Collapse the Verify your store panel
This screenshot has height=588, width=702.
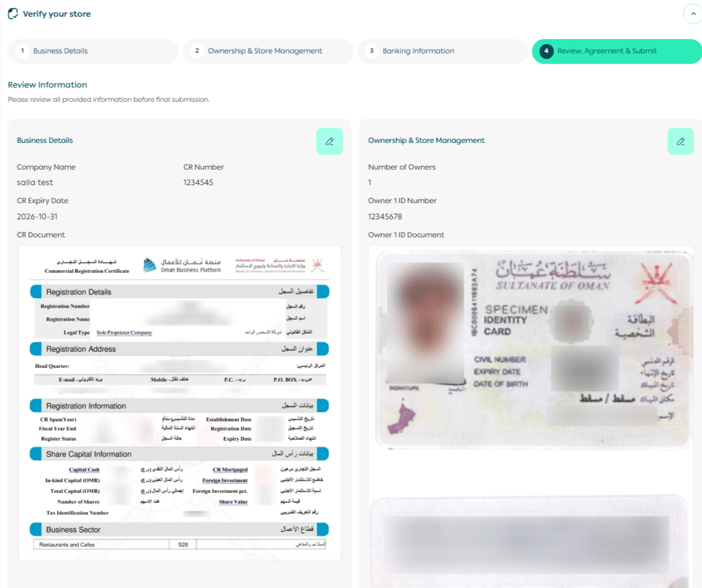coord(693,14)
